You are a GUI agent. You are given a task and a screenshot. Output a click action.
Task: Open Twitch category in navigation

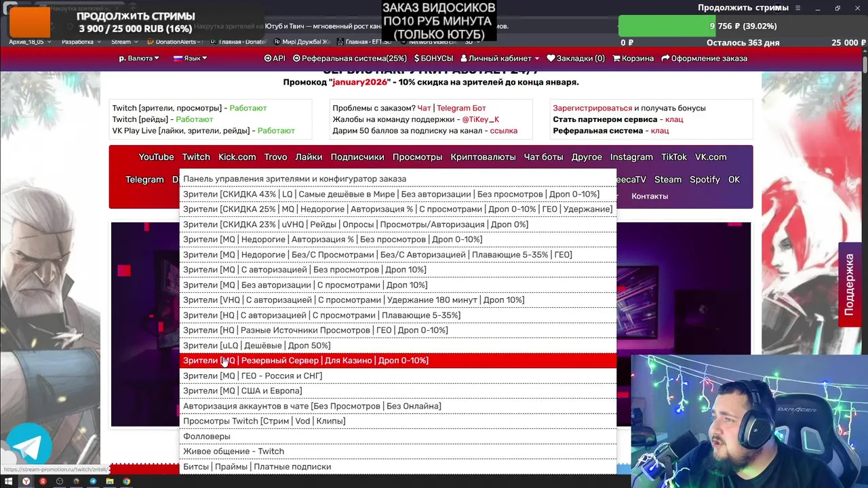[196, 157]
